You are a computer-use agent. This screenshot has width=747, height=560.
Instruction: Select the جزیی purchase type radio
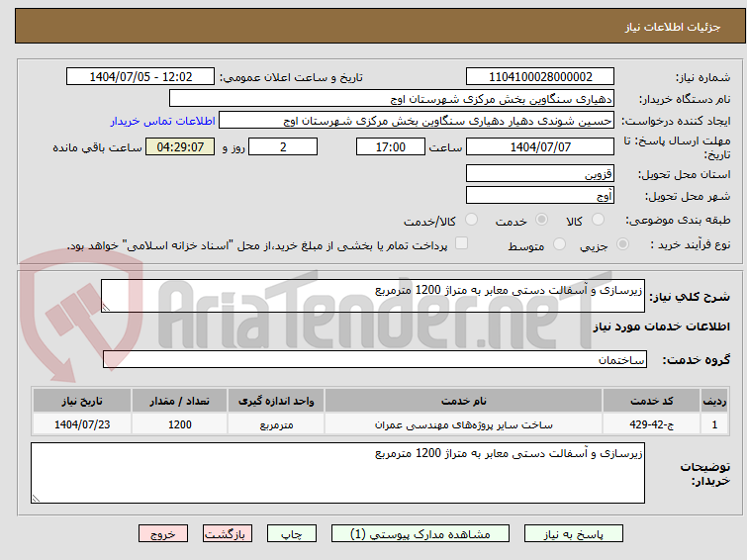pos(622,244)
